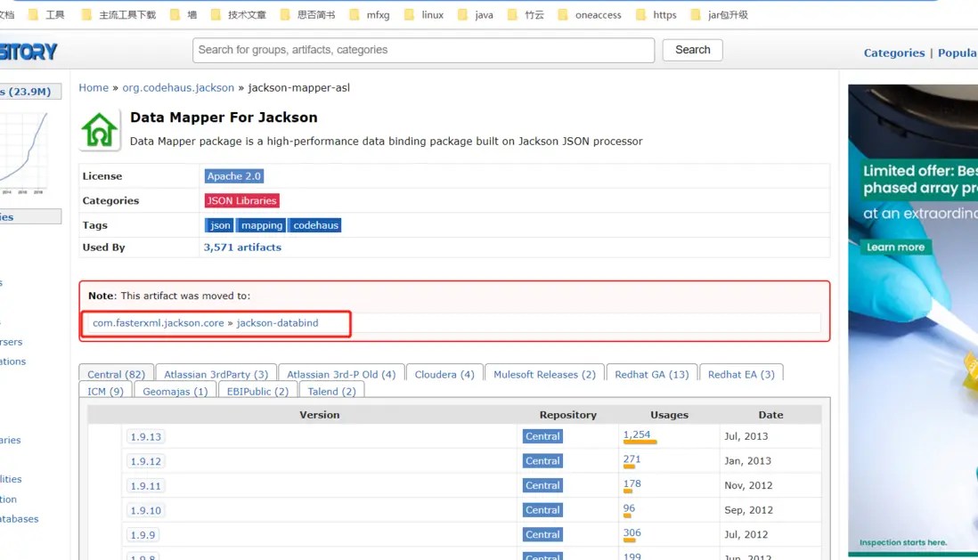Open the 竹云 bookmark folder
The width and height of the screenshot is (978, 560).
(526, 15)
